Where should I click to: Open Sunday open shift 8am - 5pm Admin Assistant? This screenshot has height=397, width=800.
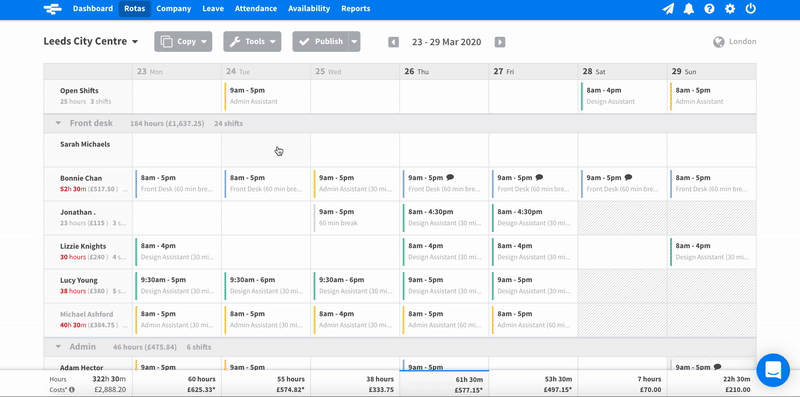712,96
